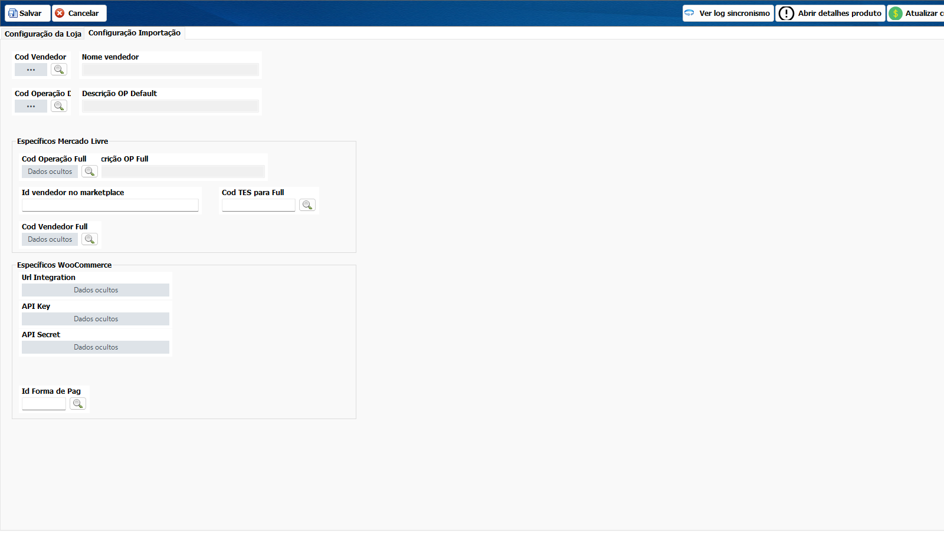The width and height of the screenshot is (944, 560).
Task: Open Abrir detalhes produto
Action: point(830,13)
